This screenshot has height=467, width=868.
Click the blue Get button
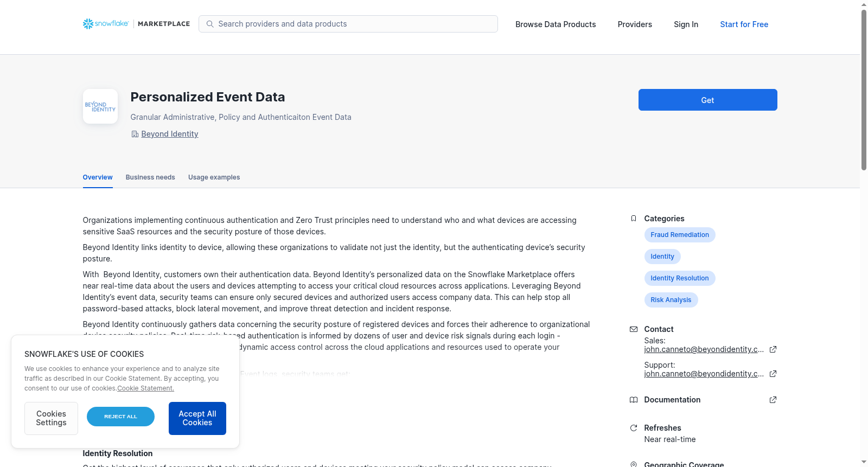click(707, 100)
